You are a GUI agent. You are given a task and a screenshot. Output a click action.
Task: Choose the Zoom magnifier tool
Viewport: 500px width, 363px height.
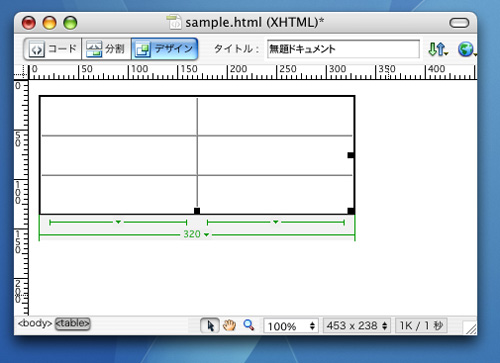click(x=249, y=325)
